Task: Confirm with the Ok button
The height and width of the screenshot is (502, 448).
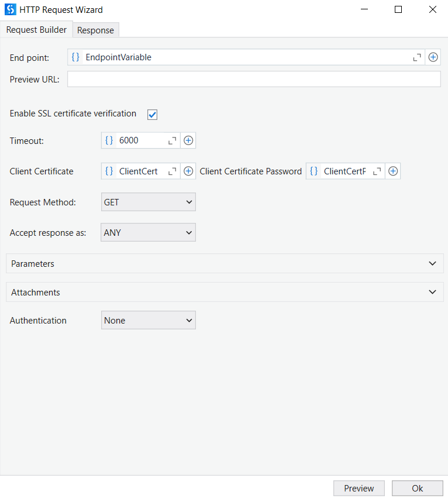Action: pyautogui.click(x=417, y=489)
